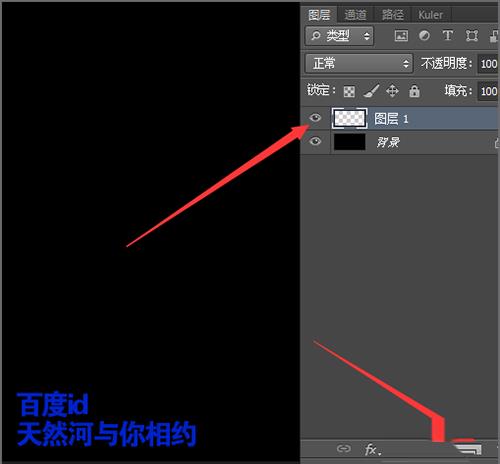The image size is (500, 464).
Task: Click the 背景 layer name
Action: click(x=388, y=142)
